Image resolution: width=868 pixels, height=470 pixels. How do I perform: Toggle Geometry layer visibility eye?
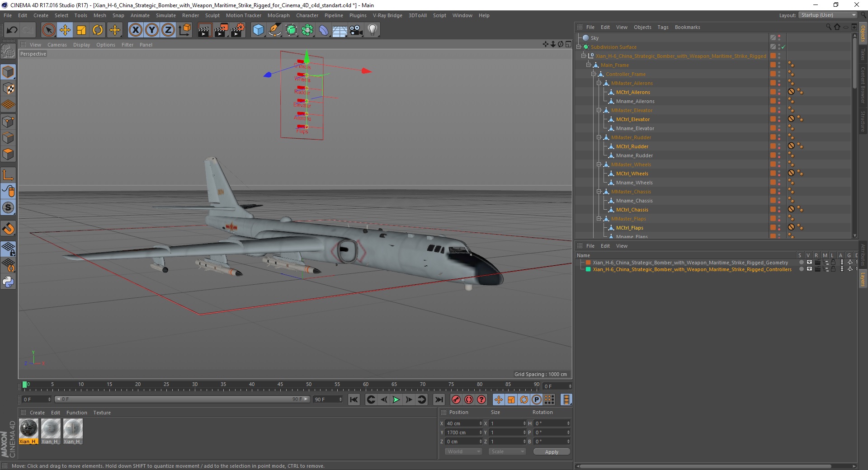809,262
